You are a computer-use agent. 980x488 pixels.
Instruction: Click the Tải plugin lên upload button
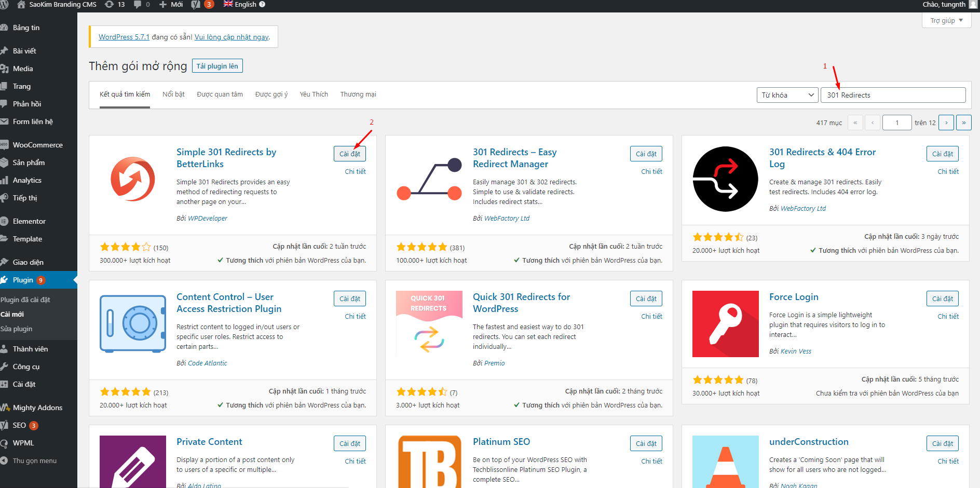click(217, 66)
